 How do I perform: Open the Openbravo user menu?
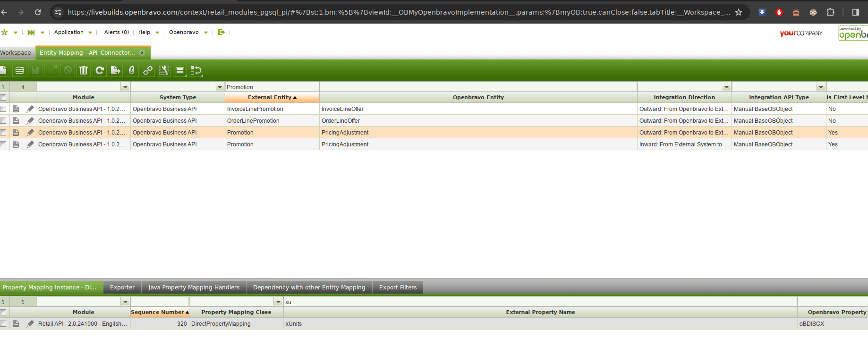point(188,32)
